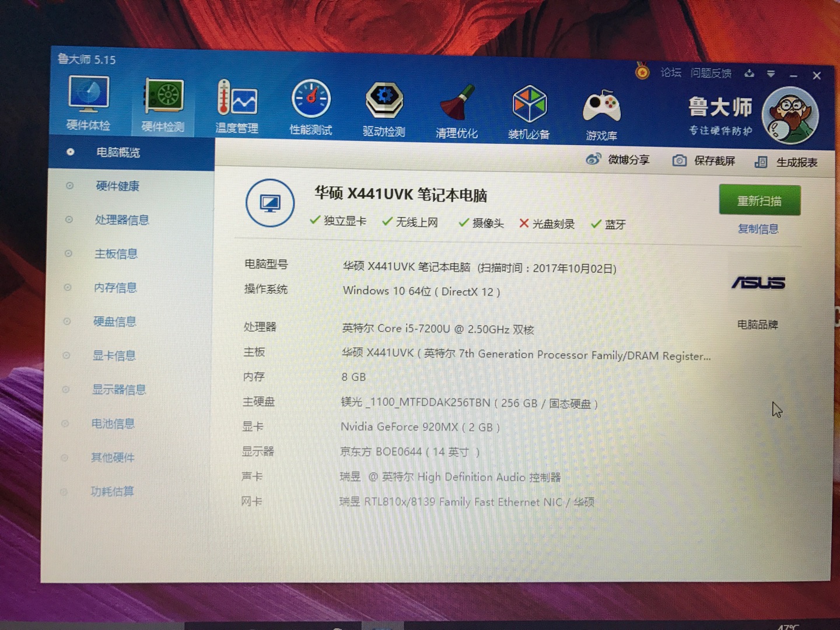The width and height of the screenshot is (840, 630).
Task: Click the 鲁大师 mascot avatar
Action: [x=790, y=116]
